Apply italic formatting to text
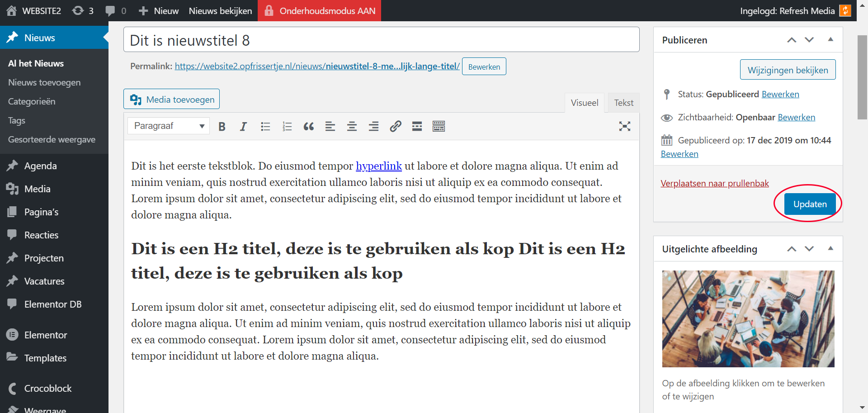The width and height of the screenshot is (868, 413). 243,127
